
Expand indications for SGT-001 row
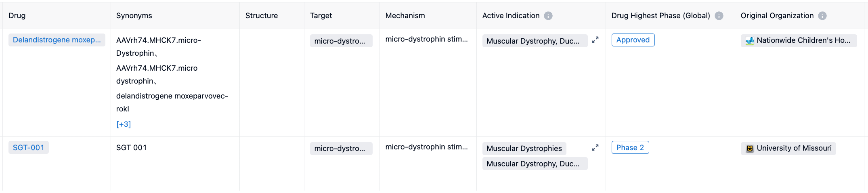(595, 148)
